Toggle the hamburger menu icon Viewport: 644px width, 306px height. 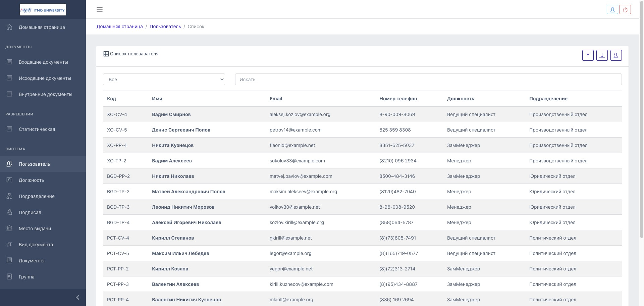tap(100, 9)
